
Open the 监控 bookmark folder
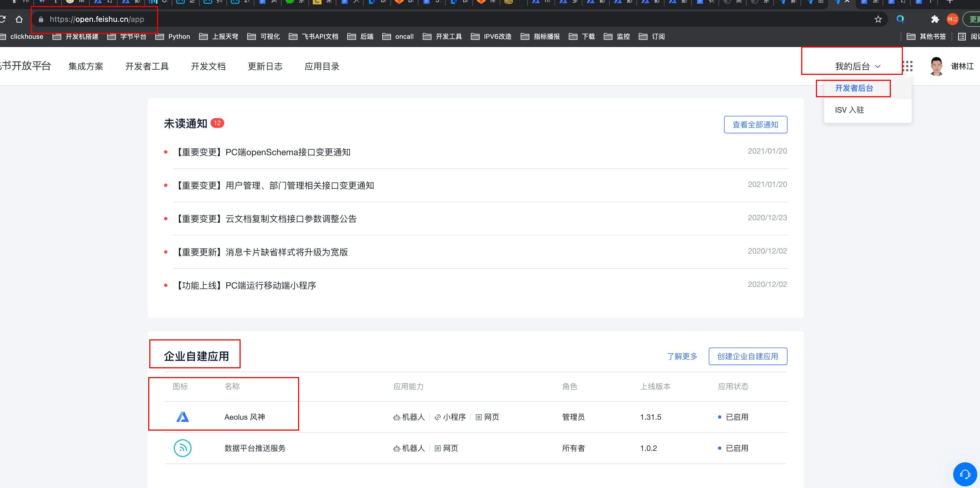[x=617, y=37]
